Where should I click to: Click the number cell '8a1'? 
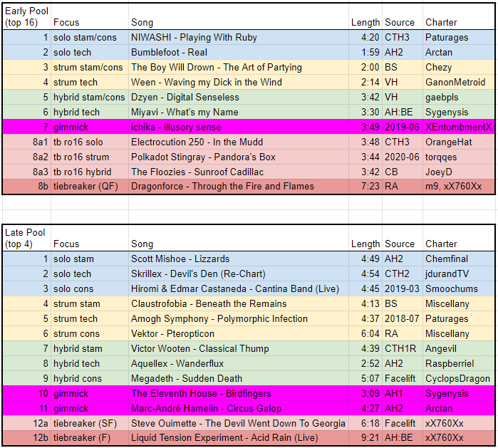click(x=26, y=142)
